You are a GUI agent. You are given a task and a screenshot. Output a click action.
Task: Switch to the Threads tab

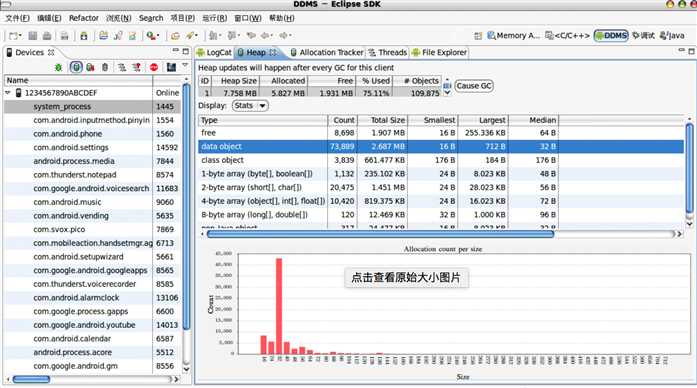coord(388,52)
